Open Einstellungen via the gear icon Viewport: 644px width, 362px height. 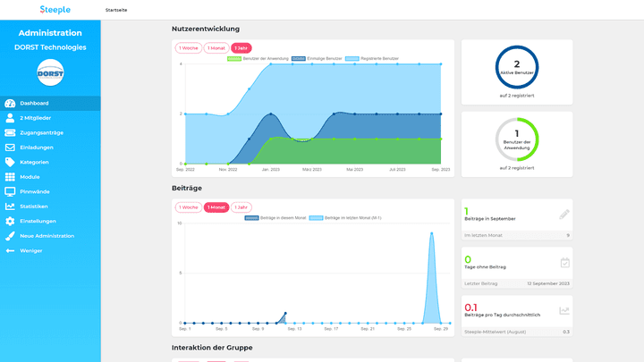pyautogui.click(x=11, y=221)
